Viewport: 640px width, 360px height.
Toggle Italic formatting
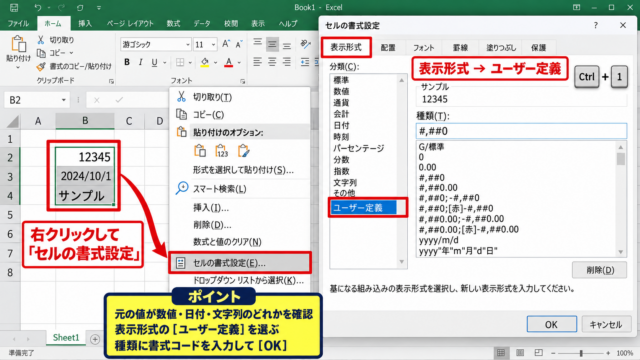(x=140, y=62)
